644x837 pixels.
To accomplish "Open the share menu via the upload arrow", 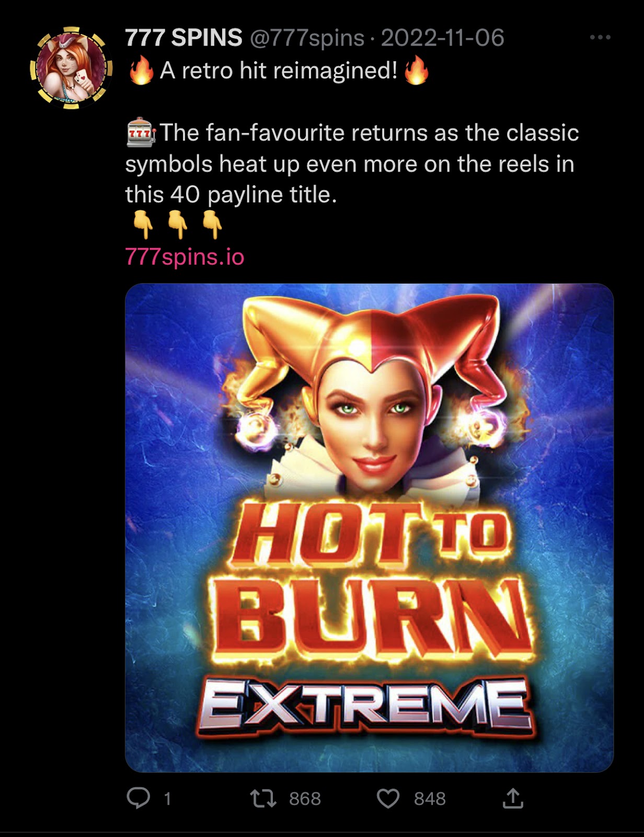I will click(x=513, y=798).
